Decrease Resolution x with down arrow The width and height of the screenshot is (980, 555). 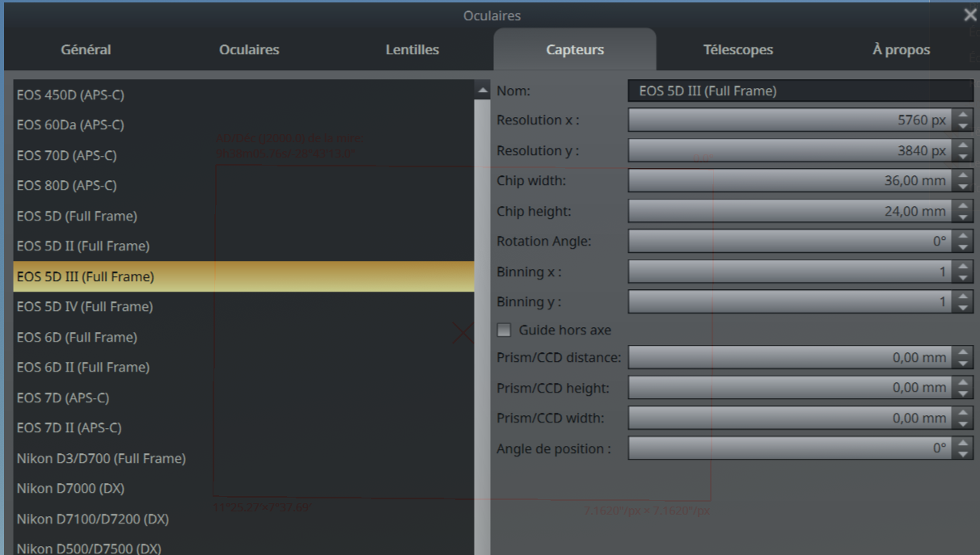pos(962,126)
